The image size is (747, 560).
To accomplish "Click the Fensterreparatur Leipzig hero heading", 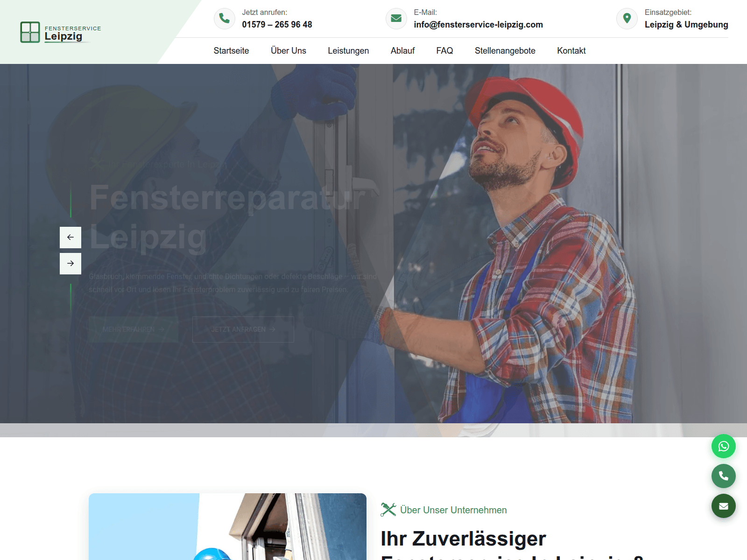I will pyautogui.click(x=227, y=217).
